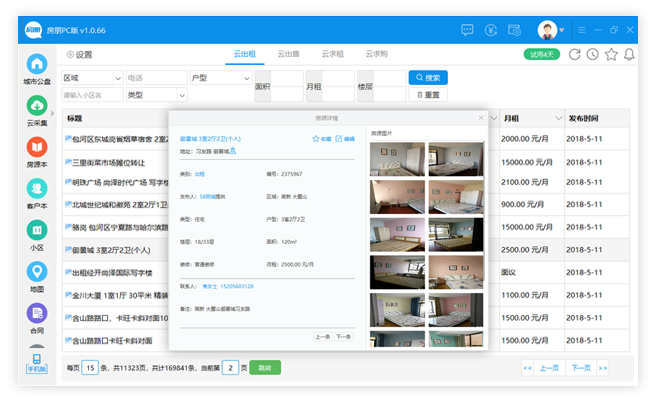Open the chat message icon in title bar
Screen dimensions: 654x405
coord(467,30)
